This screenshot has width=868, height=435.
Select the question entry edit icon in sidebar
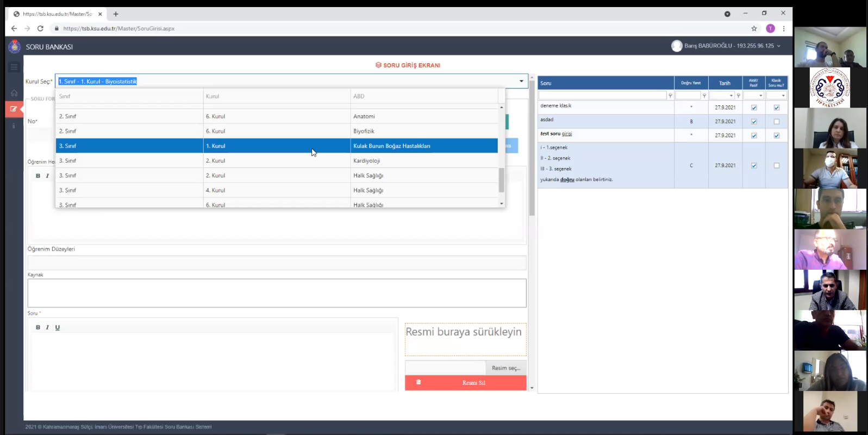[14, 109]
